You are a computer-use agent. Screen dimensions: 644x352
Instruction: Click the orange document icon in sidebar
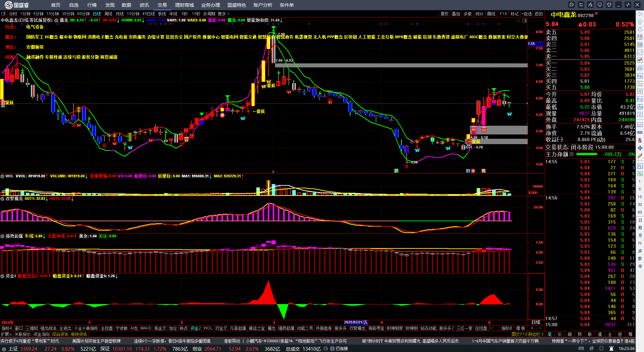pos(640,91)
